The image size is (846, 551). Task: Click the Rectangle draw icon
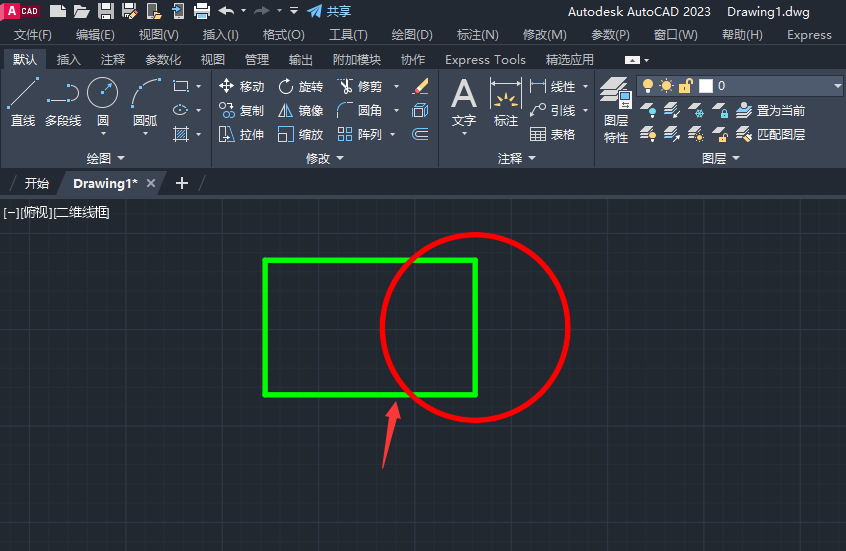click(181, 86)
